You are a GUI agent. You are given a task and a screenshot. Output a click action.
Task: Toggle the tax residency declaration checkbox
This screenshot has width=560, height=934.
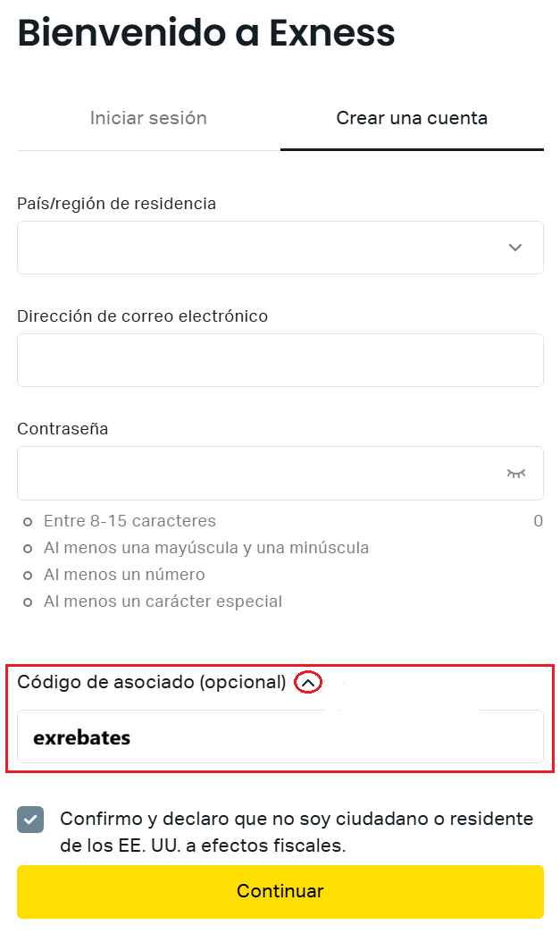tap(29, 819)
